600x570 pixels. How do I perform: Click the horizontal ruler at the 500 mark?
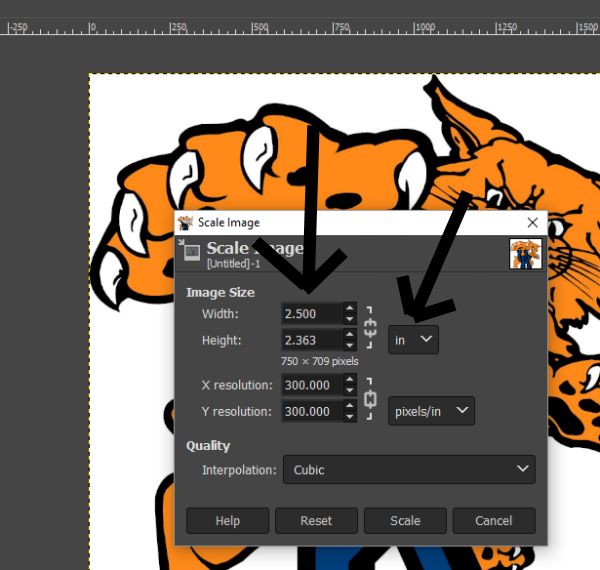(253, 28)
